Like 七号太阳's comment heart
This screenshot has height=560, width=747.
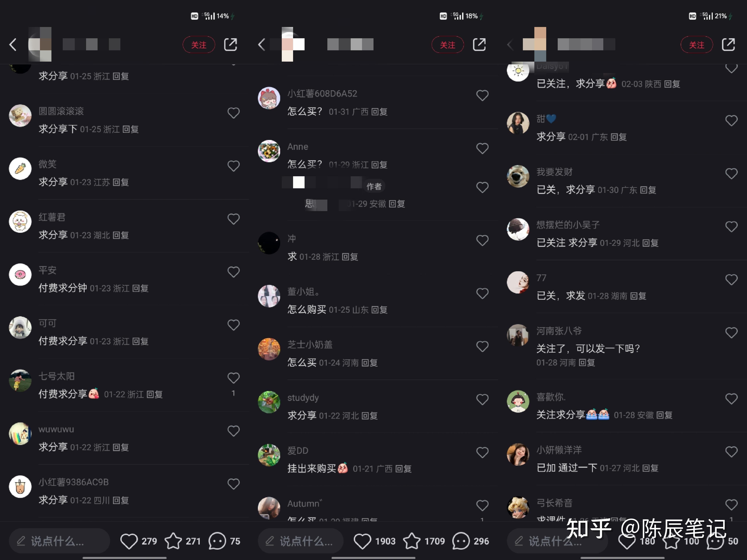tap(234, 378)
